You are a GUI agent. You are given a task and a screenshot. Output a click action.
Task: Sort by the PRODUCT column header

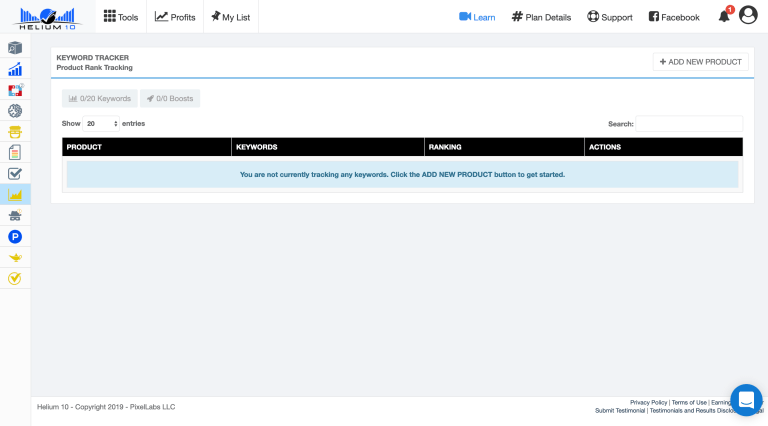pos(146,147)
